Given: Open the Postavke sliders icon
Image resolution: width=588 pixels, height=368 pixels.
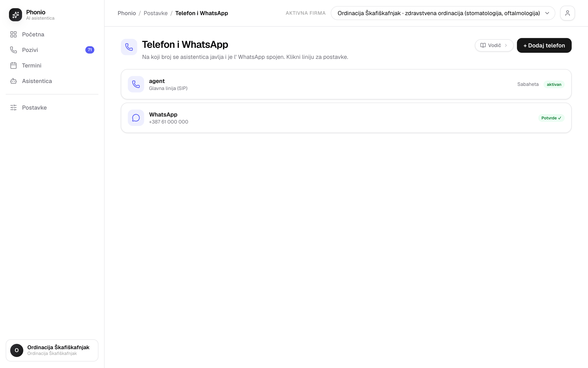Looking at the screenshot, I should pos(13,108).
